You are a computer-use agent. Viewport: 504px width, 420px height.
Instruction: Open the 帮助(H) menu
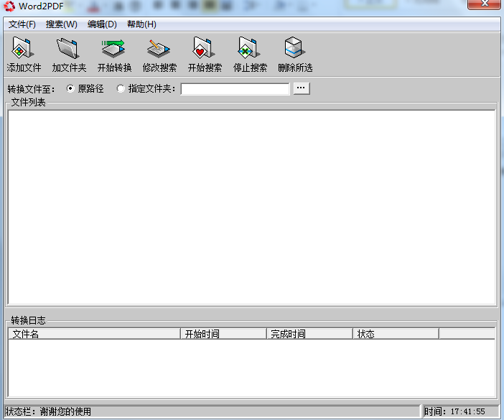141,24
